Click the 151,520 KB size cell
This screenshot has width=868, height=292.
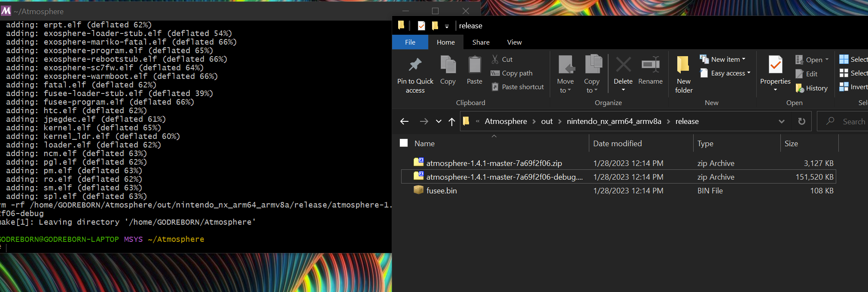pos(814,177)
